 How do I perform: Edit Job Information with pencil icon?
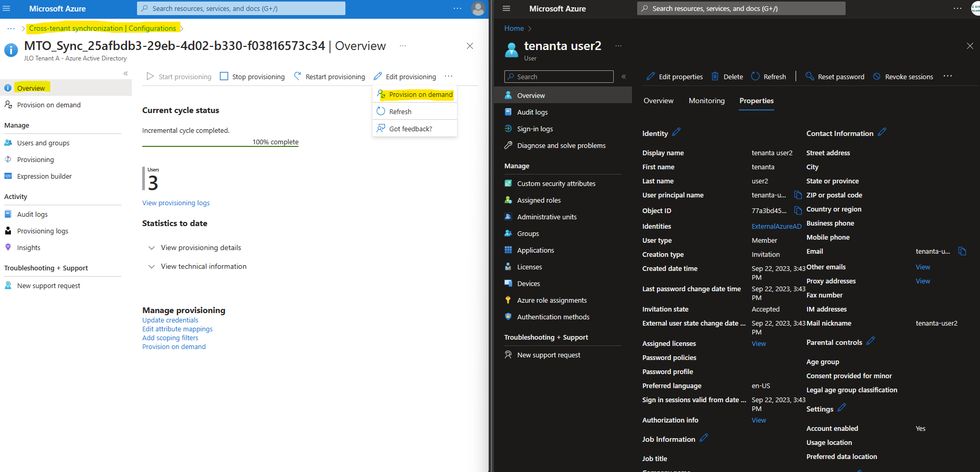click(x=704, y=438)
